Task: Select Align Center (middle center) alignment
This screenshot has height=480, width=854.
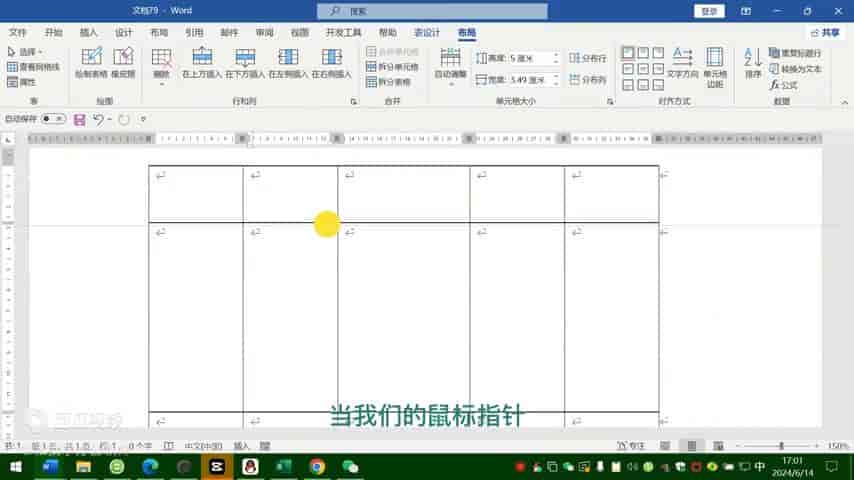Action: click(x=643, y=69)
